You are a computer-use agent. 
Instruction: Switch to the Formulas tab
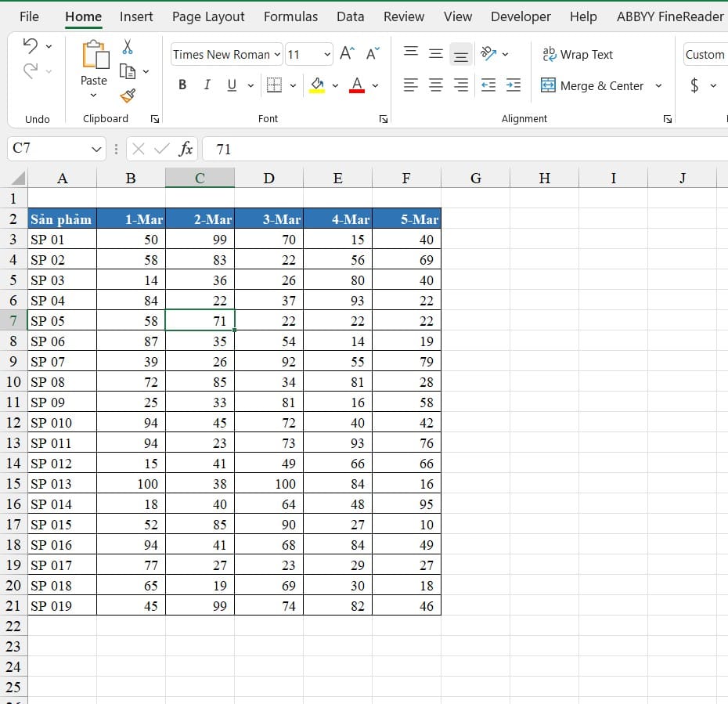[x=290, y=16]
